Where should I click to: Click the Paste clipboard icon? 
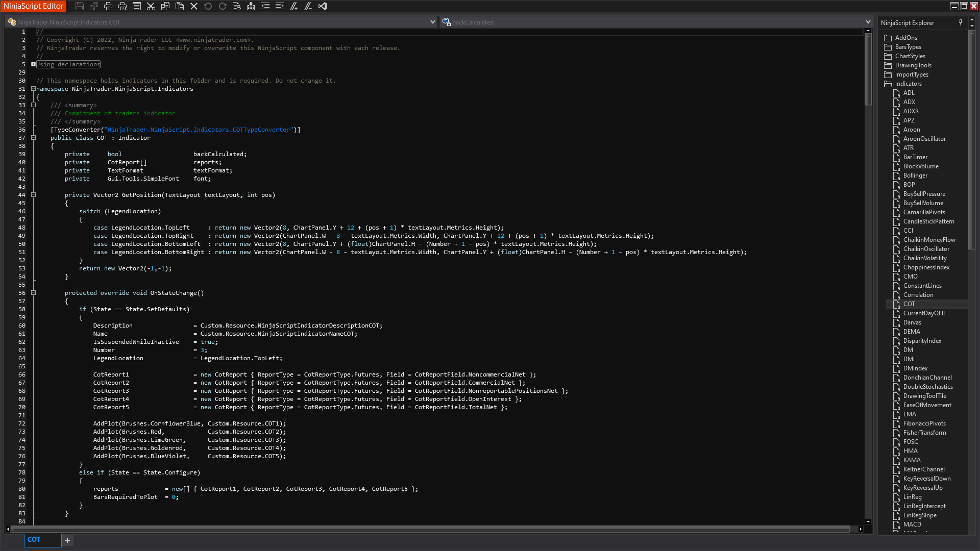pyautogui.click(x=180, y=6)
